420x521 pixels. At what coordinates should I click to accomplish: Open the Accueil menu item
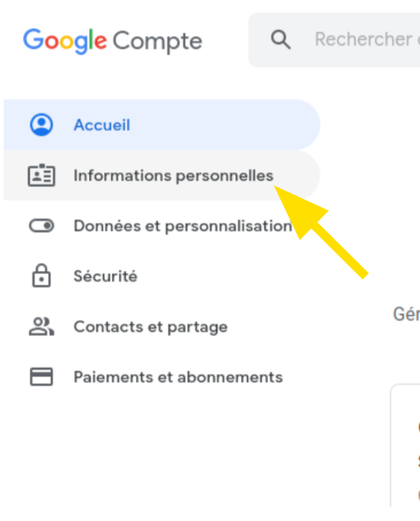(x=162, y=125)
